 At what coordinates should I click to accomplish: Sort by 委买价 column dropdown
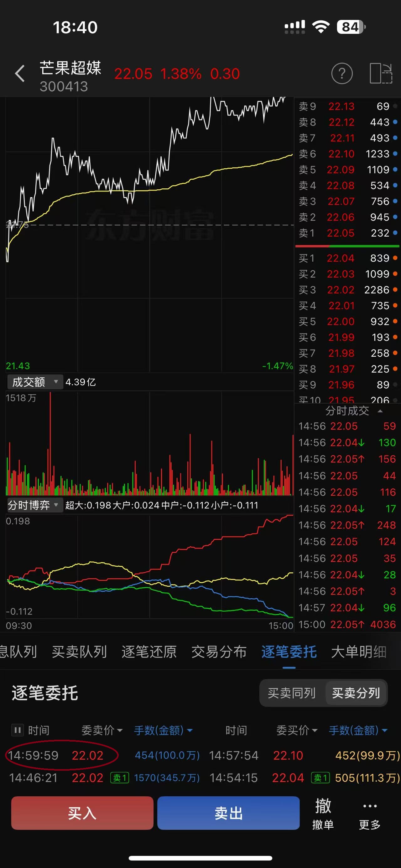[x=297, y=730]
